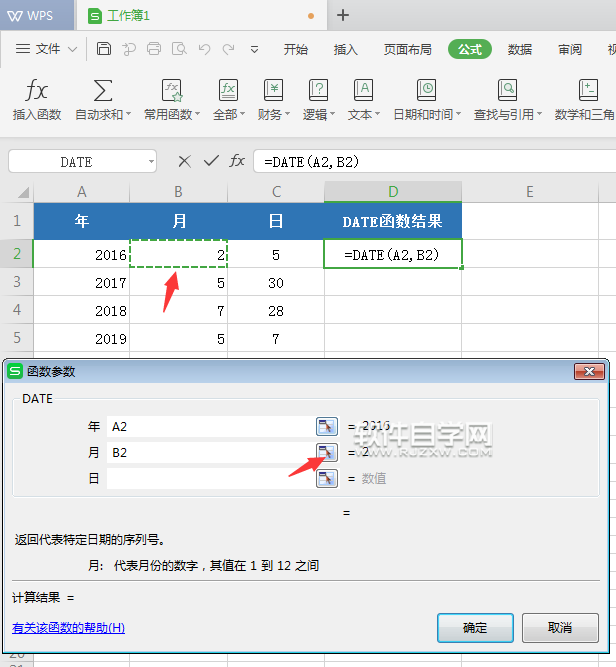616x667 pixels.
Task: Open the All functions (全部) list
Action: pyautogui.click(x=228, y=100)
